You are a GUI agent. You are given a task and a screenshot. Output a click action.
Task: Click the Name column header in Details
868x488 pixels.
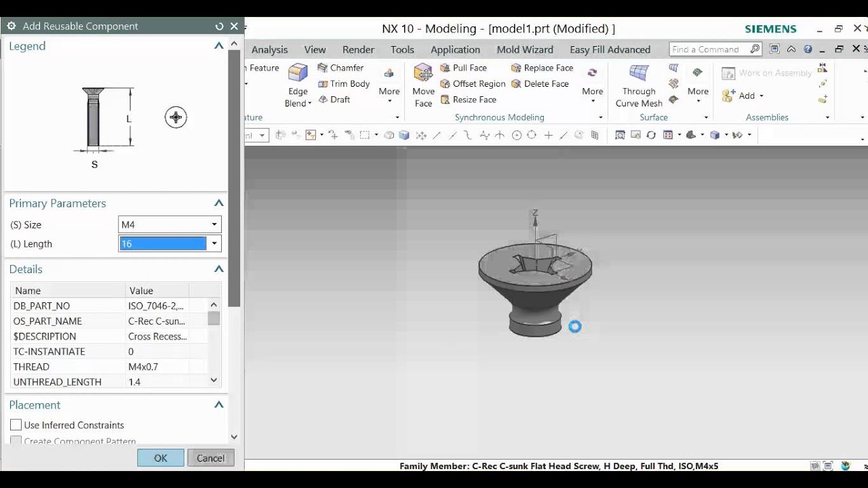[68, 291]
